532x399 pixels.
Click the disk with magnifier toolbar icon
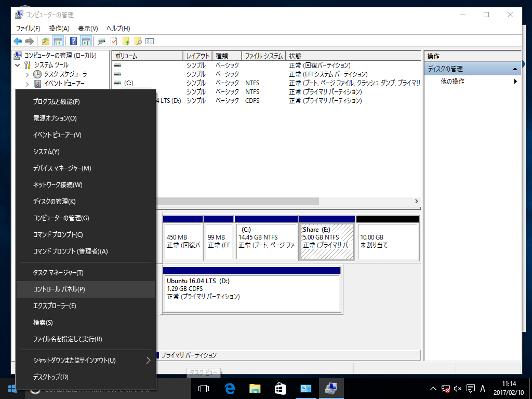[101, 42]
